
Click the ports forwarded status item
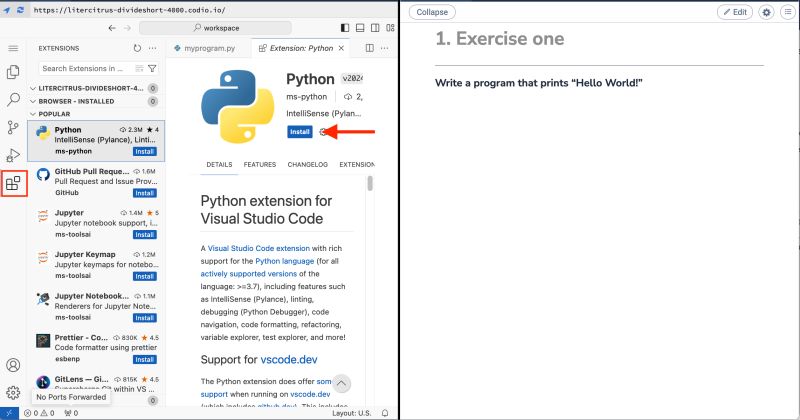tap(71, 413)
